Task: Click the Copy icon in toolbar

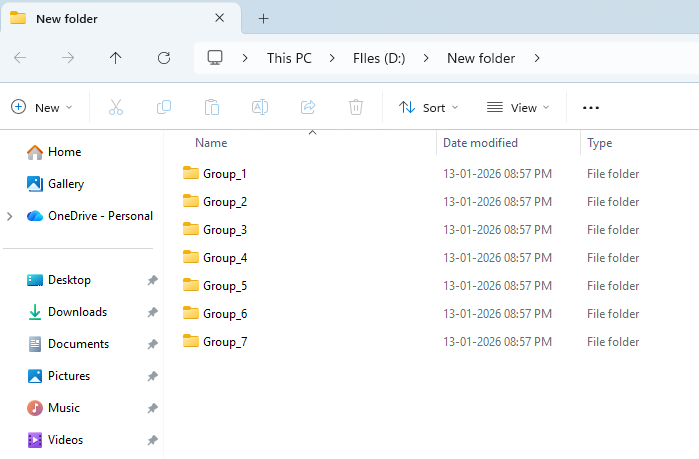Action: point(164,107)
